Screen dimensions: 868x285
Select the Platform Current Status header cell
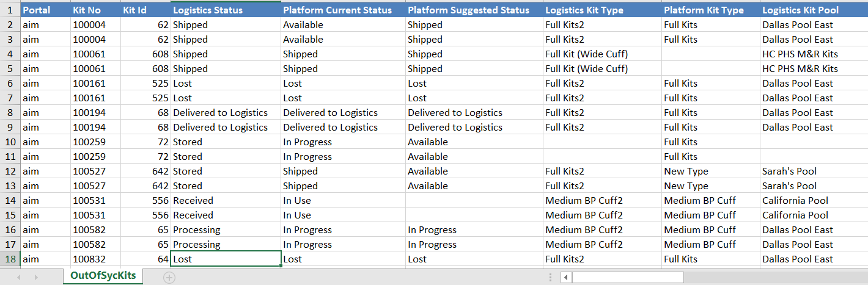click(343, 10)
